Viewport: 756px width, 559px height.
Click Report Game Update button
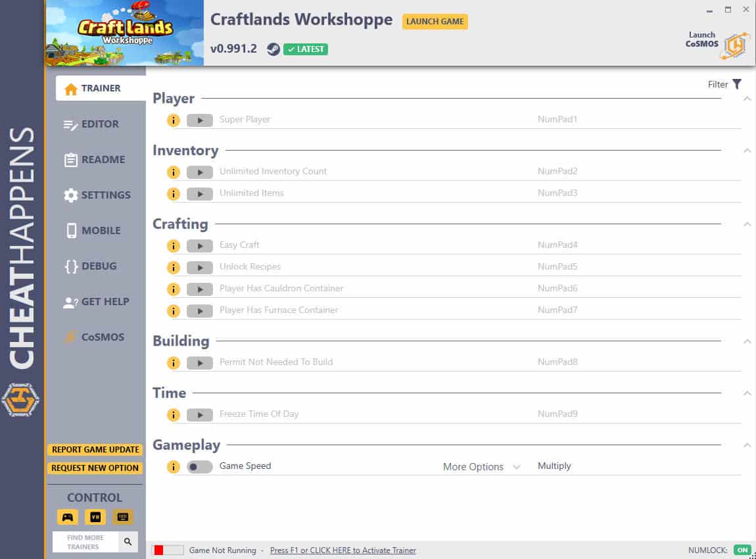[95, 450]
